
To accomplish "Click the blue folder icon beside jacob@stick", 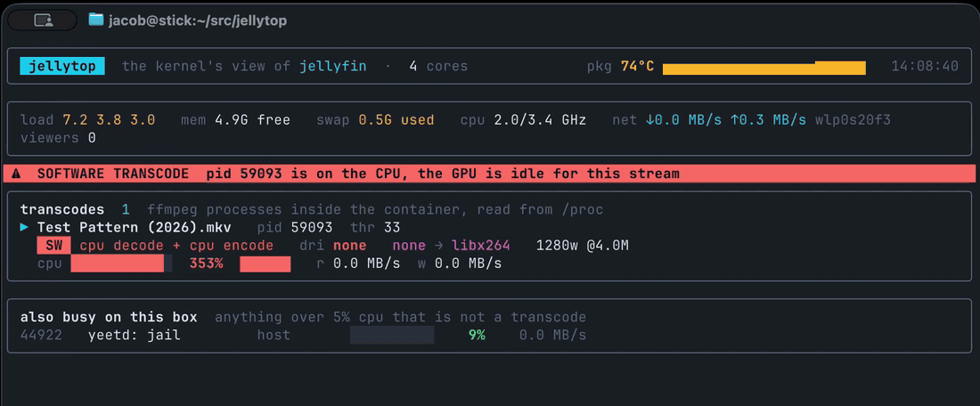I will pyautogui.click(x=95, y=20).
